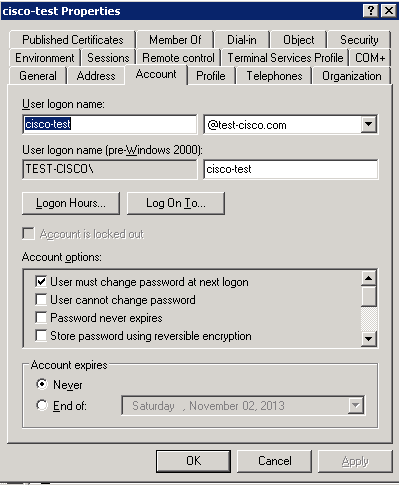Image resolution: width=399 pixels, height=485 pixels.
Task: Select the Never expires radio button
Action: (x=42, y=384)
